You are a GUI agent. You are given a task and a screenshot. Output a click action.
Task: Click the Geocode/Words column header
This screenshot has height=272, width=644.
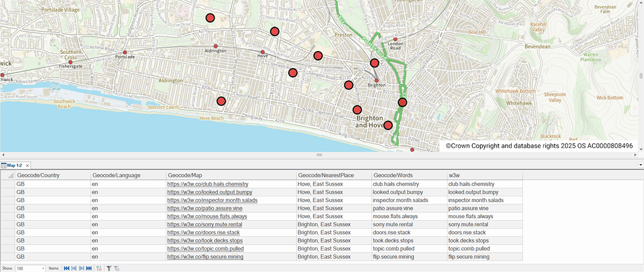point(409,175)
